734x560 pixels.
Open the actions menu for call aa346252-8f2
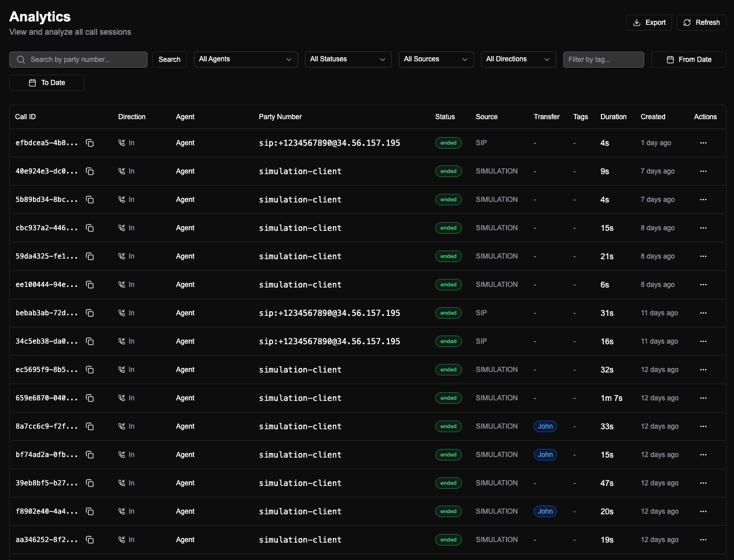click(x=703, y=540)
